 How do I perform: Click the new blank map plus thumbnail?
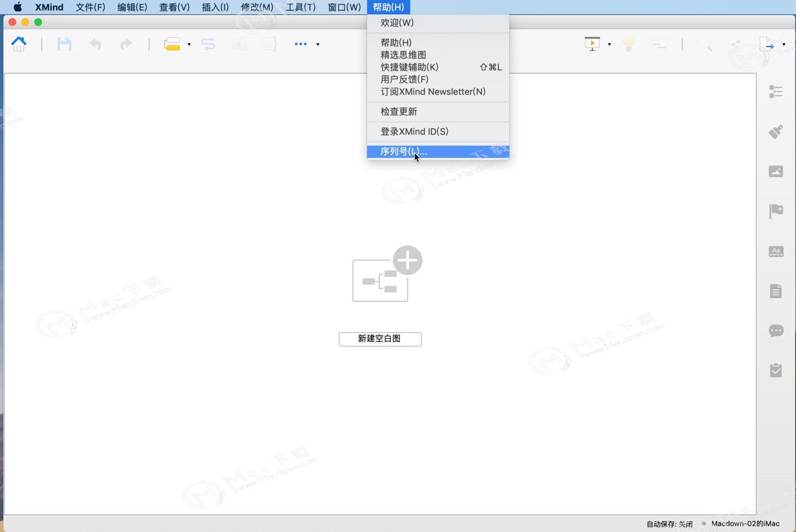386,274
